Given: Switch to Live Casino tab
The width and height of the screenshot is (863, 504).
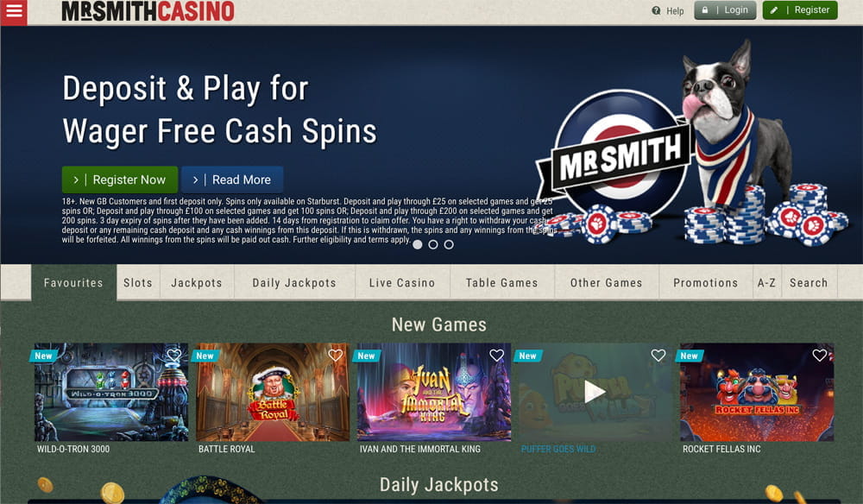Looking at the screenshot, I should point(402,282).
